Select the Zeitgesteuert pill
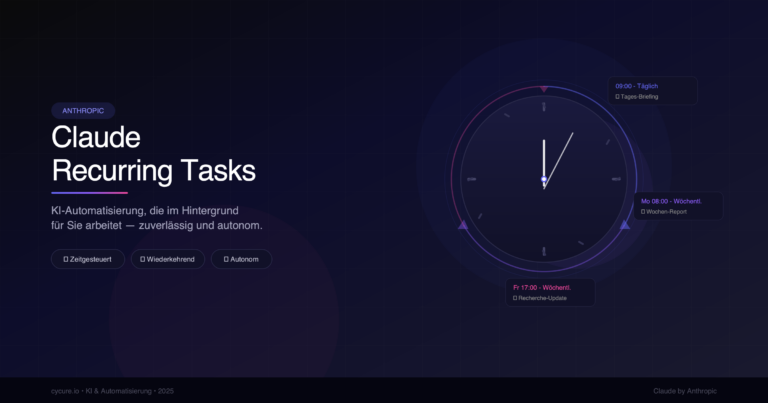768x403 pixels. (88, 259)
